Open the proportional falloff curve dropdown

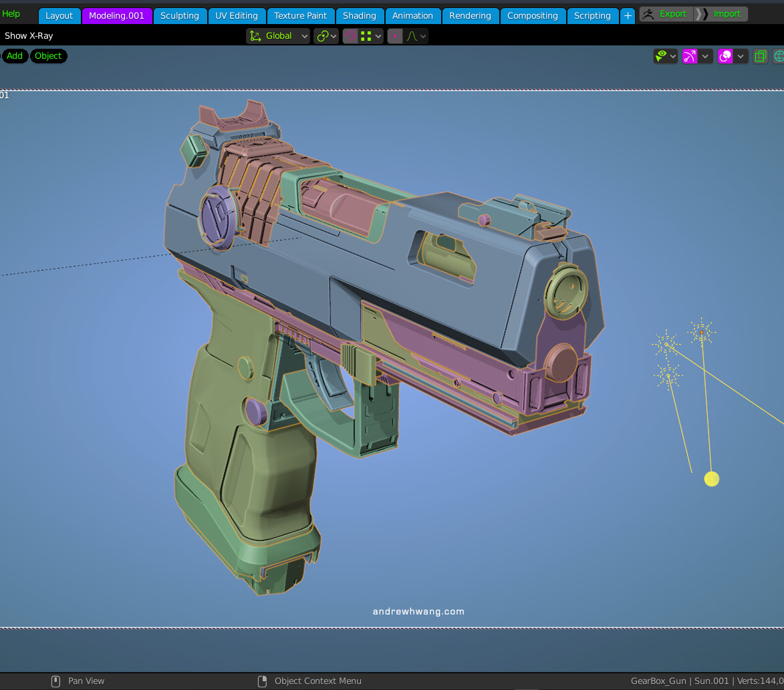pyautogui.click(x=416, y=36)
